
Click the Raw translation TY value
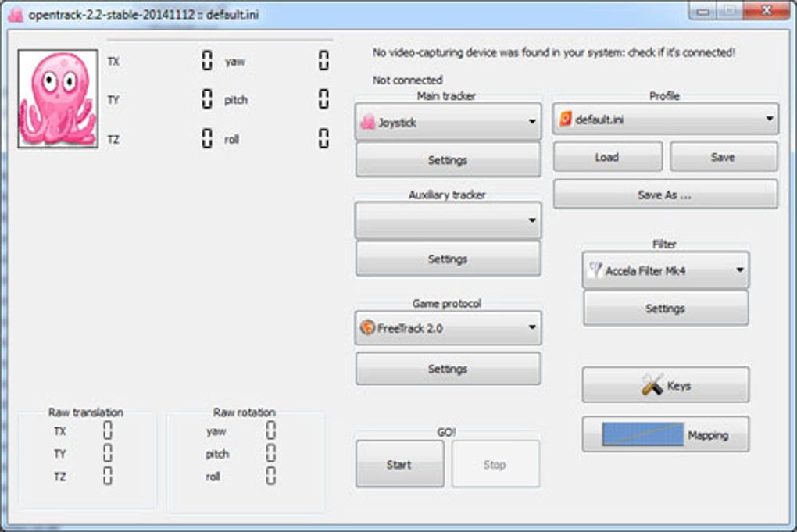(108, 453)
